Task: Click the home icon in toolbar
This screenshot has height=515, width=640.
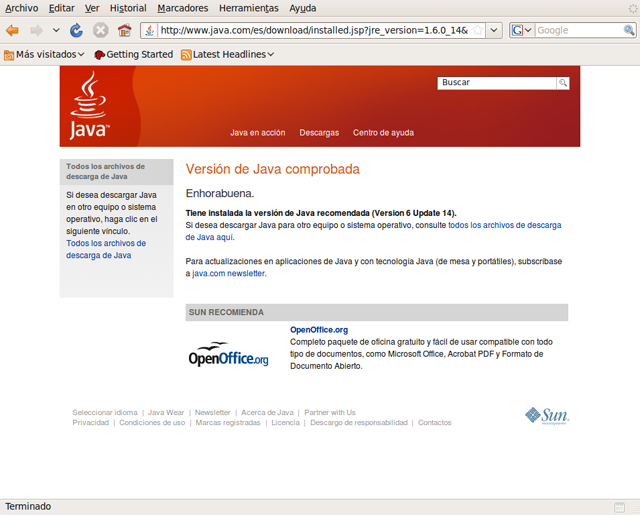Action: 124,31
